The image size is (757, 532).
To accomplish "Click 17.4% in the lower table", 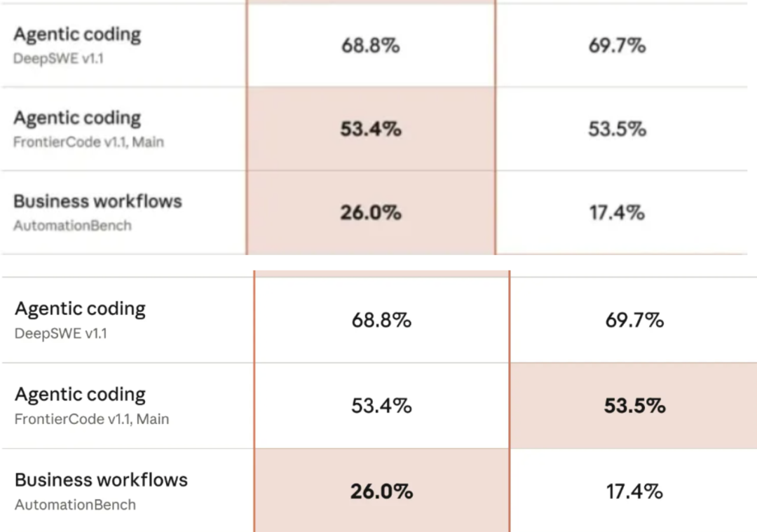I will point(634,491).
